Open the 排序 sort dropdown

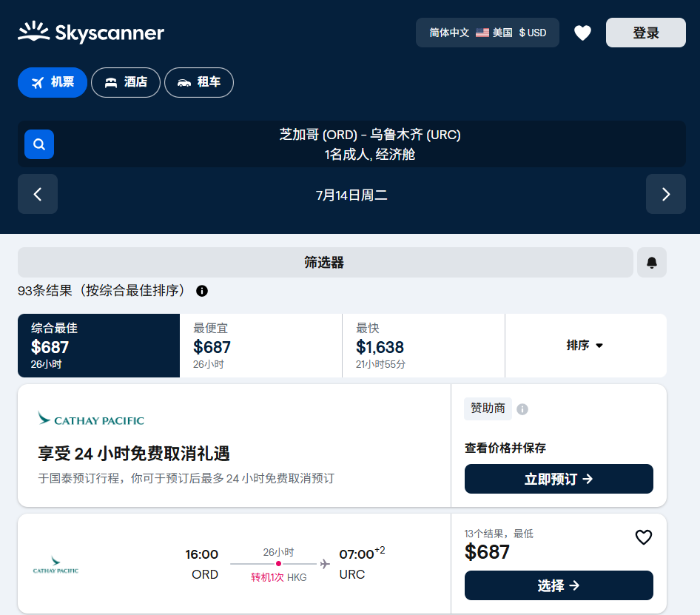[585, 346]
